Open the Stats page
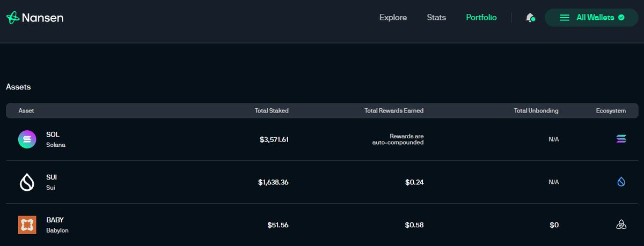 pyautogui.click(x=436, y=18)
